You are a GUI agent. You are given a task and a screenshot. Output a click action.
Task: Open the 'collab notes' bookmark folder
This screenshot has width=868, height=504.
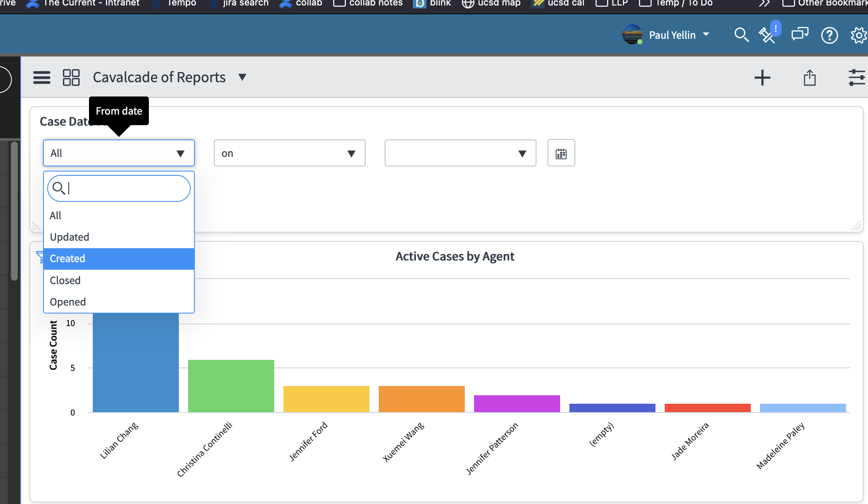(x=368, y=3)
